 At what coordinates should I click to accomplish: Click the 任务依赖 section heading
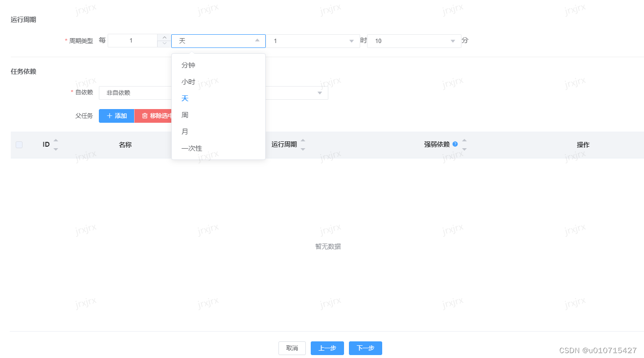click(23, 71)
